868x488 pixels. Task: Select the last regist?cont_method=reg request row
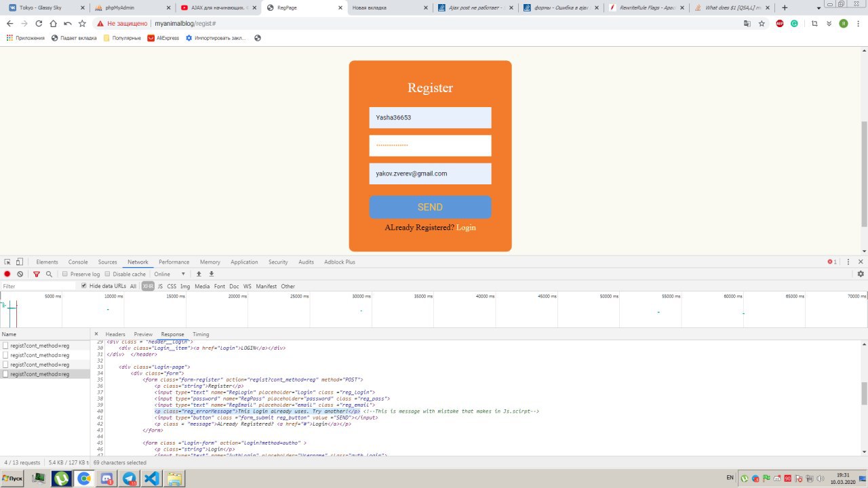click(45, 374)
